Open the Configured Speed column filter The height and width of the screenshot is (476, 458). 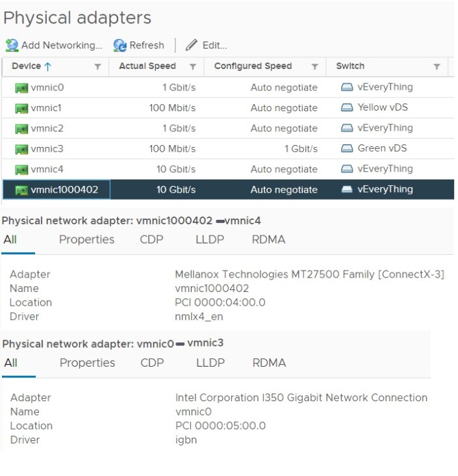pos(314,67)
